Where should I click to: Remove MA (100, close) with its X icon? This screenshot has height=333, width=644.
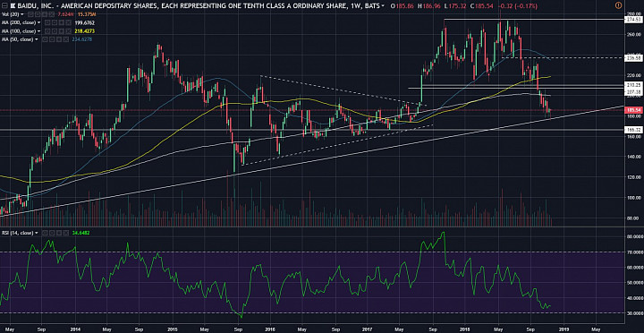pos(68,30)
